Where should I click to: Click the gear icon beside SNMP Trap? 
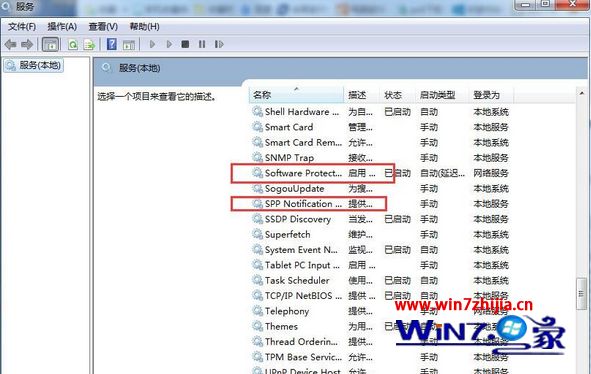(x=257, y=158)
